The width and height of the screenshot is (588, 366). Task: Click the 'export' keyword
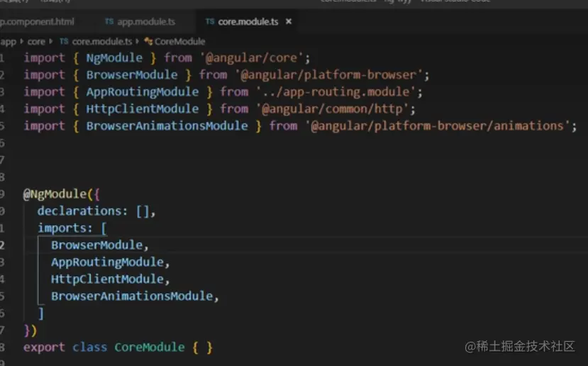click(44, 347)
